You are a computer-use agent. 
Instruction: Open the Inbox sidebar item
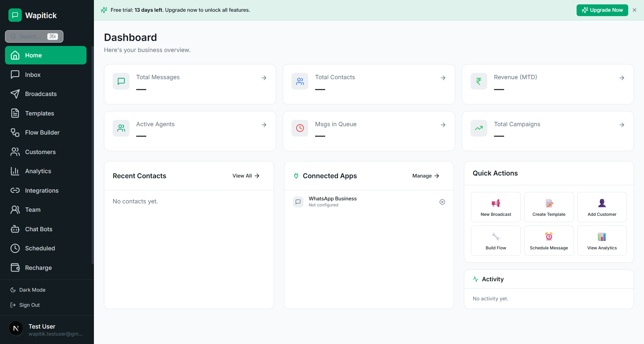tap(46, 75)
